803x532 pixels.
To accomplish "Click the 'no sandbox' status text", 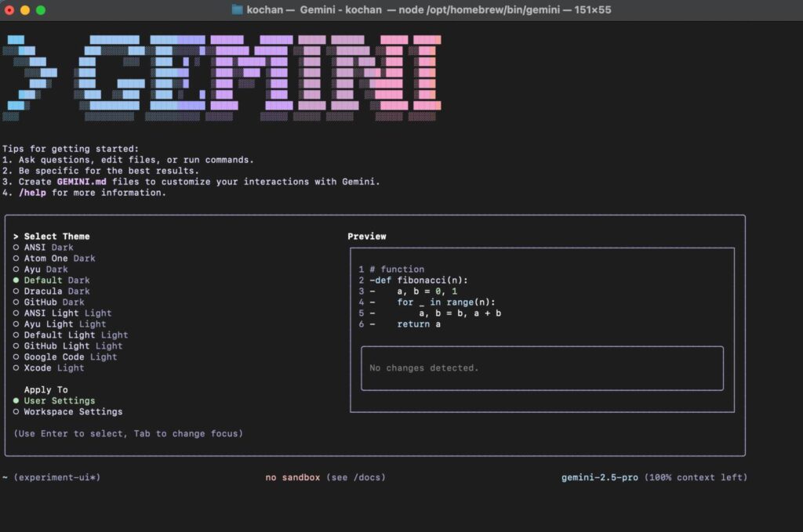I will (292, 477).
